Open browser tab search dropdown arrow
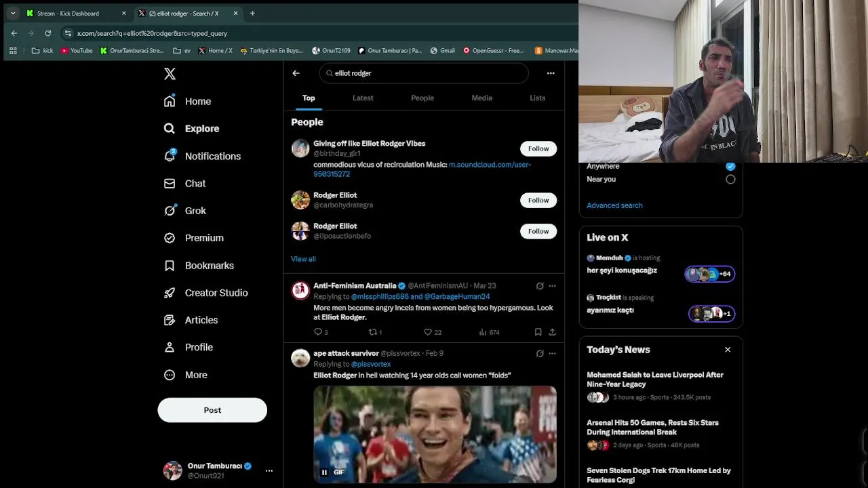The width and height of the screenshot is (868, 488). click(12, 13)
